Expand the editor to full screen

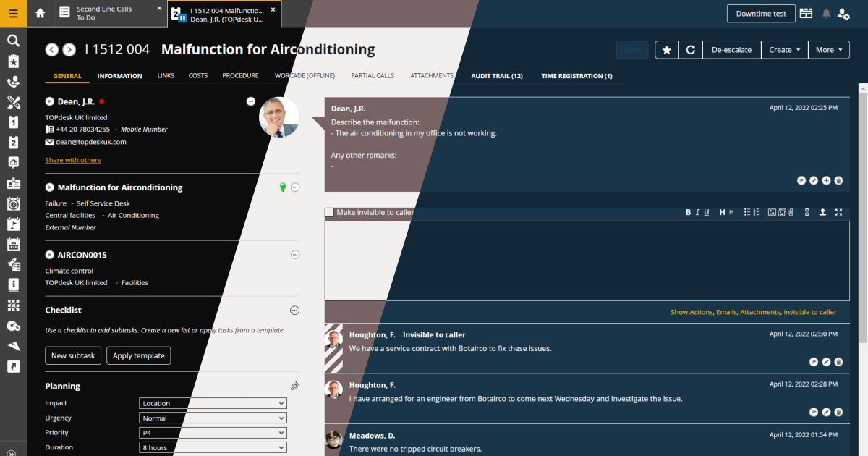838,212
